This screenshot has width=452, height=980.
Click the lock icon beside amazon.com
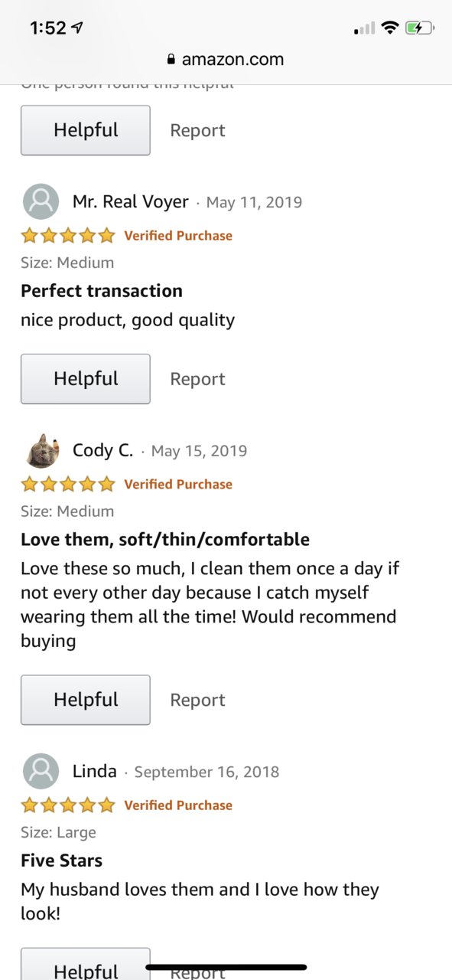click(171, 60)
